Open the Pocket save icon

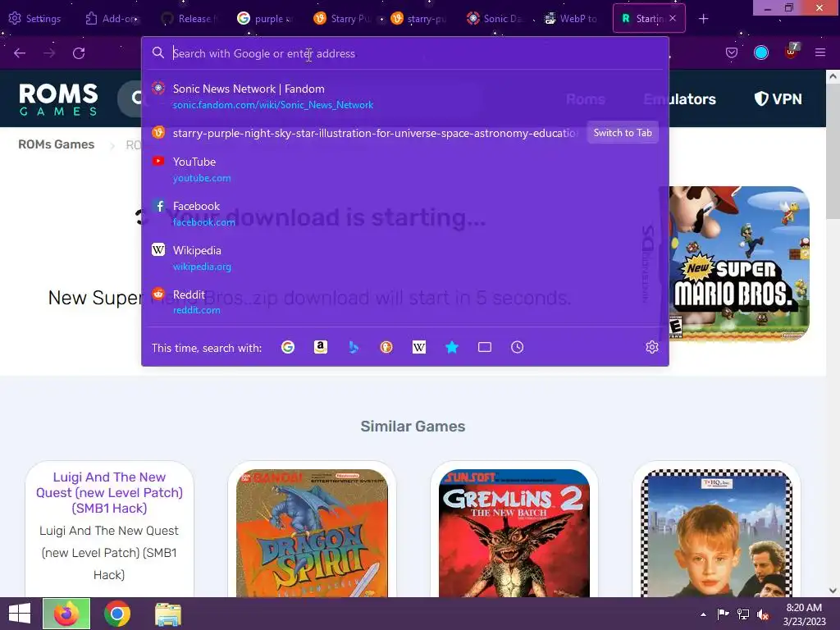click(x=731, y=52)
